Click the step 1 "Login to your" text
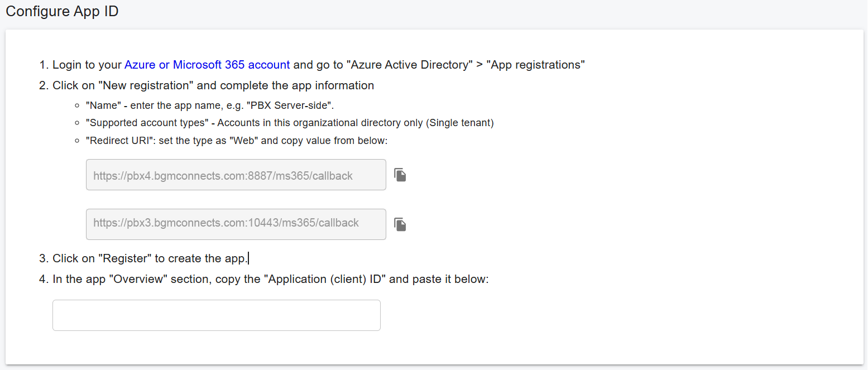 point(87,65)
